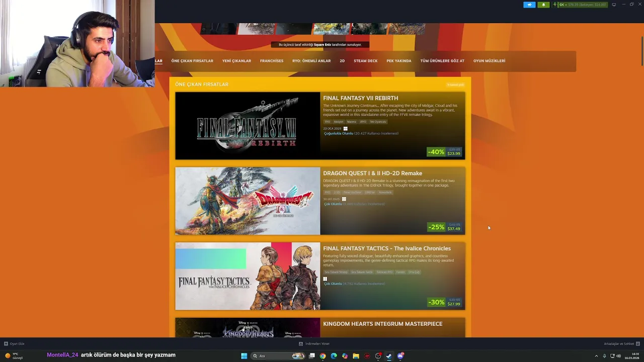The width and height of the screenshot is (644, 362).
Task: Click the Windows platform icon on FF VII Rebirth
Action: point(345,129)
